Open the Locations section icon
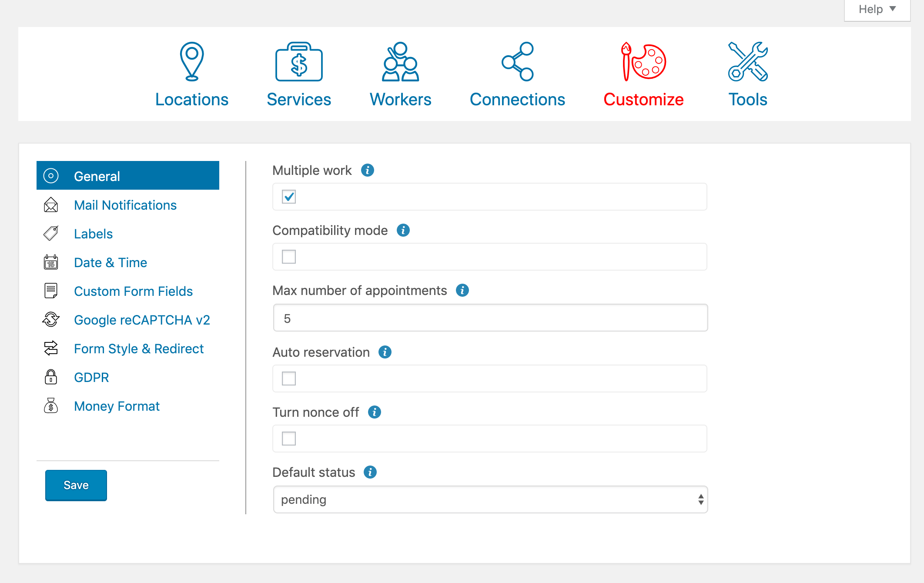This screenshot has height=583, width=924. coord(191,62)
